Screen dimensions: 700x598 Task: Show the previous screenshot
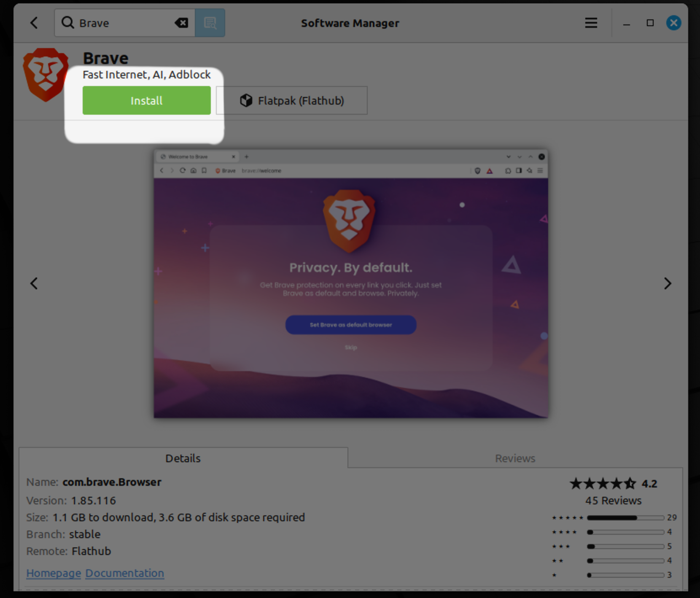click(x=34, y=283)
